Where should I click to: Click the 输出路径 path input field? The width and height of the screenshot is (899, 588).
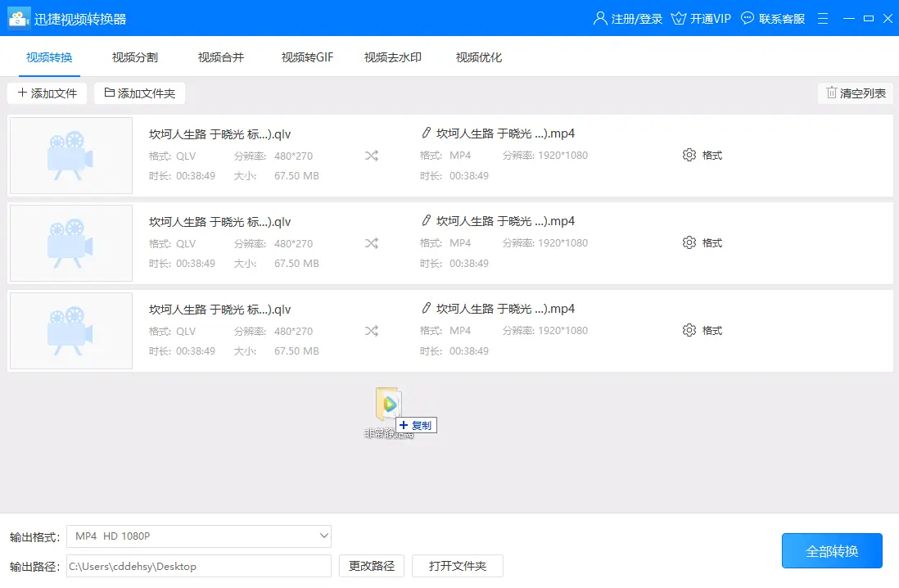(199, 566)
